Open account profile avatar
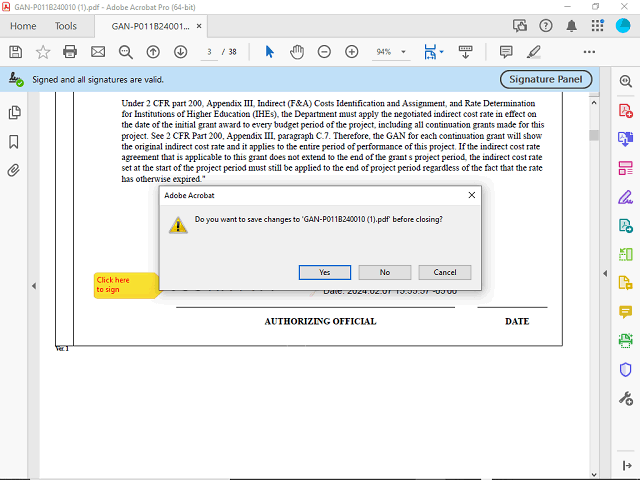The width and height of the screenshot is (640, 480). point(623,26)
